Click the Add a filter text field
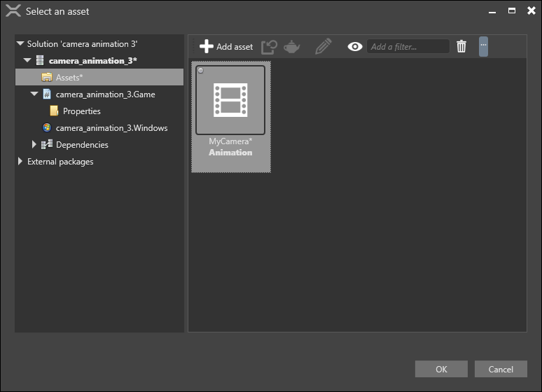This screenshot has height=392, width=542. [x=408, y=47]
